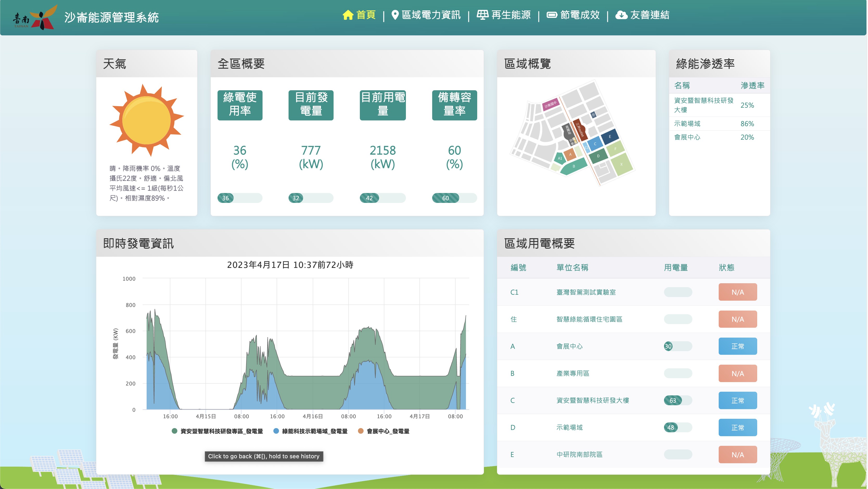This screenshot has height=489, width=868.
Task: Click the sun weather icon
Action: coord(146,120)
